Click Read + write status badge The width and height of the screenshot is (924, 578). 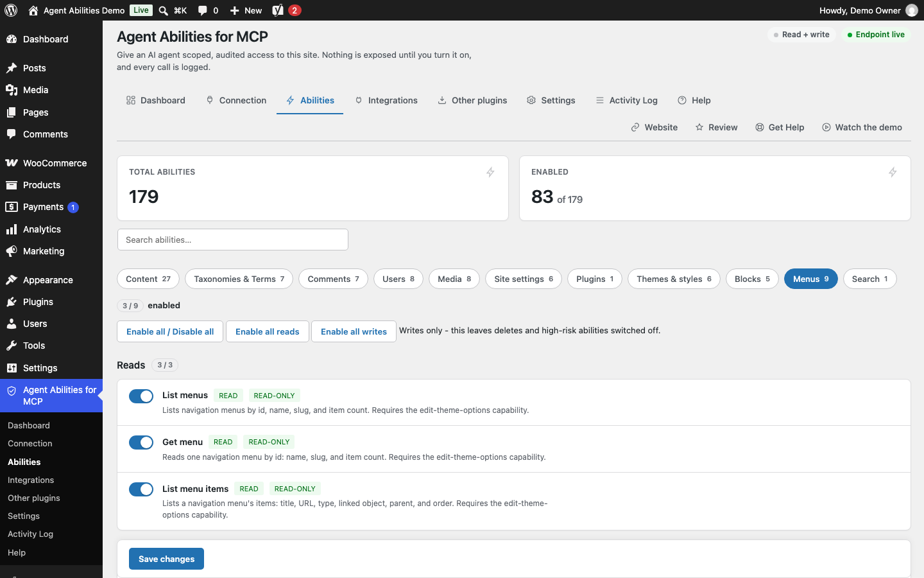click(x=801, y=35)
